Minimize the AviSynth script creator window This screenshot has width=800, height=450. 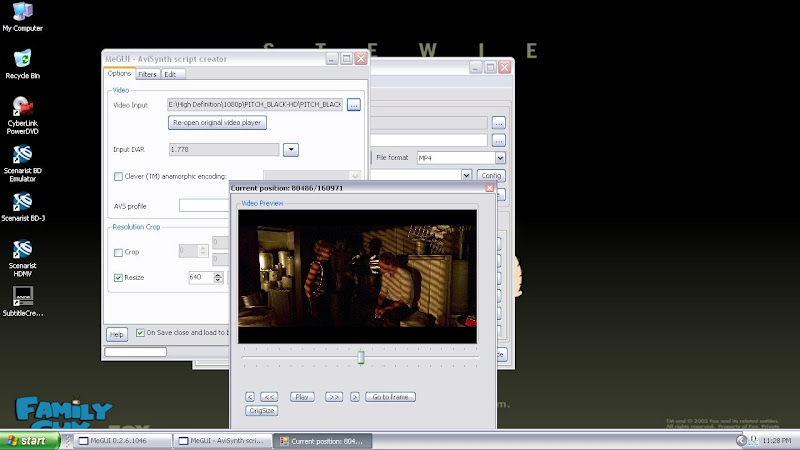[332, 59]
